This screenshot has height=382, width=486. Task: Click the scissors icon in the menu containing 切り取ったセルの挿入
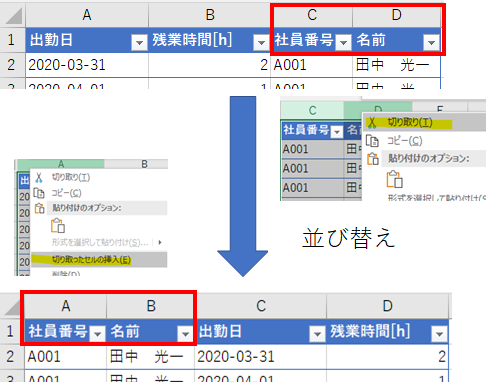[39, 177]
